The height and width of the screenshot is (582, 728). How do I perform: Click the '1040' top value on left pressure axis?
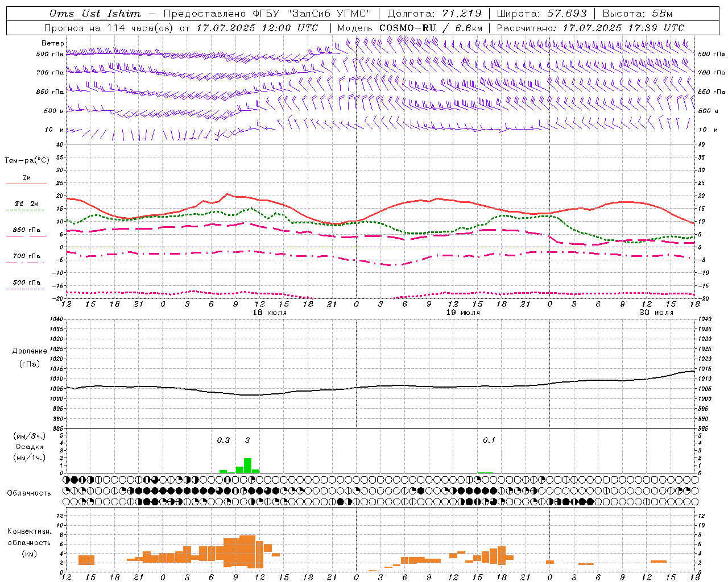(56, 319)
